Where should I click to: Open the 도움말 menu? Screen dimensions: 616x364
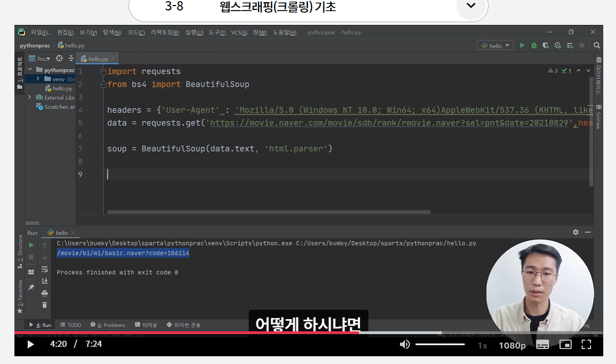284,32
